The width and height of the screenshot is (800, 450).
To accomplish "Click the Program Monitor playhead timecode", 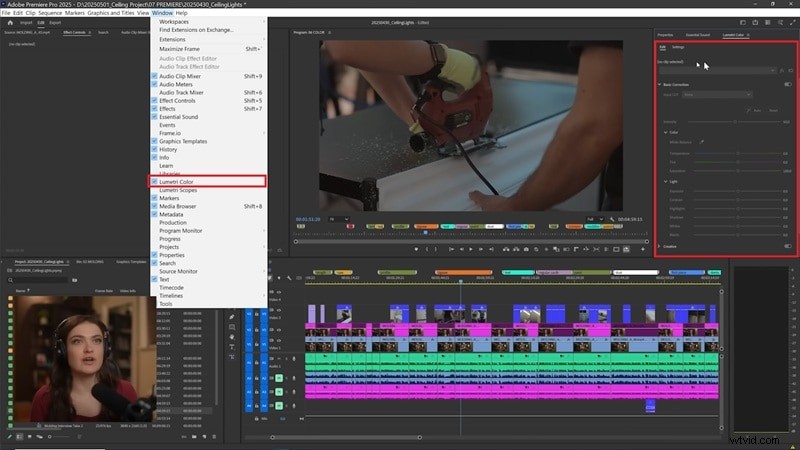I will pyautogui.click(x=308, y=219).
